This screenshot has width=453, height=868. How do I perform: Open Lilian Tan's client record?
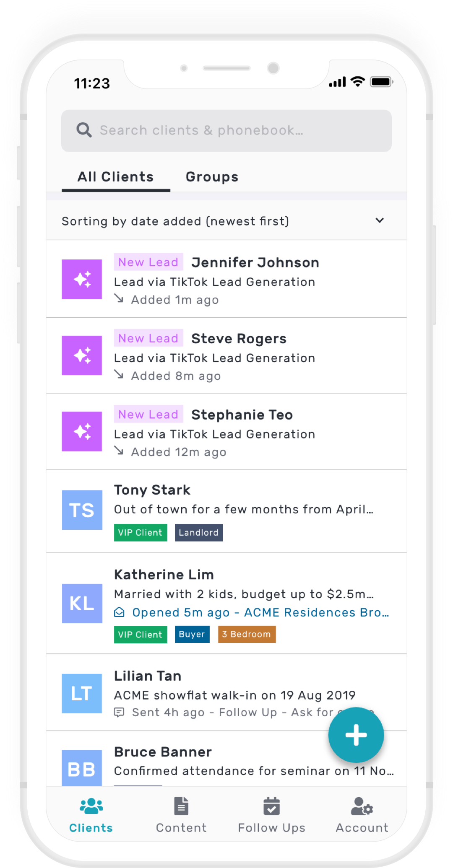click(148, 676)
